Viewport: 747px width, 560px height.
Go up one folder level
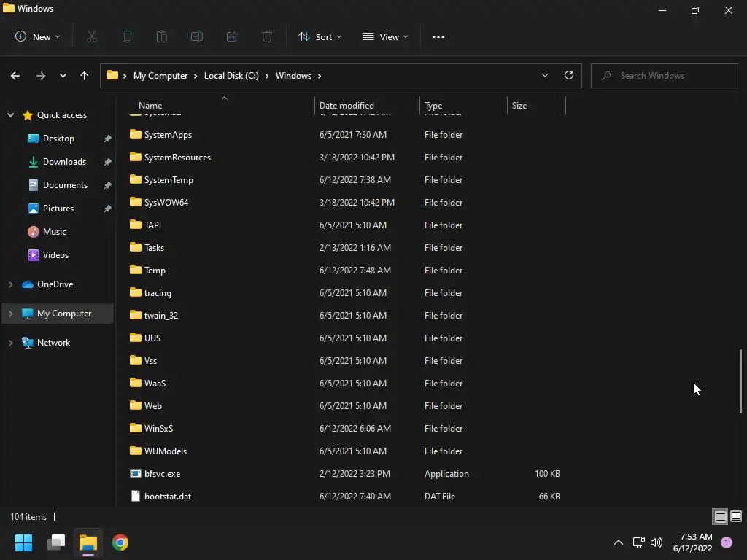(85, 76)
